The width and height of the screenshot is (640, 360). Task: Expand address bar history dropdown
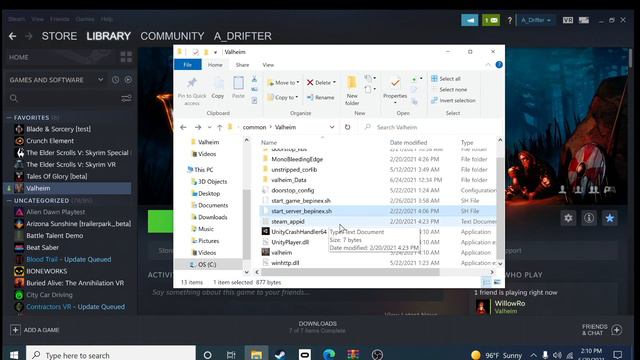point(332,127)
